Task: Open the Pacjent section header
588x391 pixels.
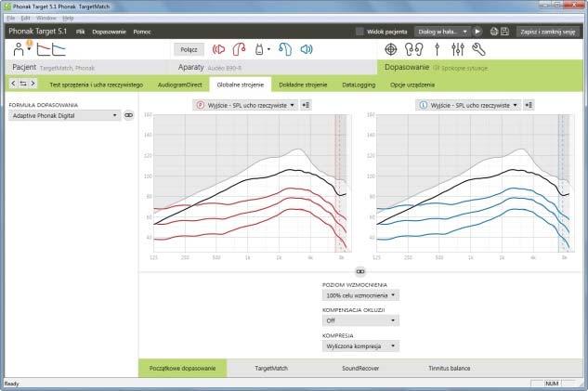Action: 86,68
